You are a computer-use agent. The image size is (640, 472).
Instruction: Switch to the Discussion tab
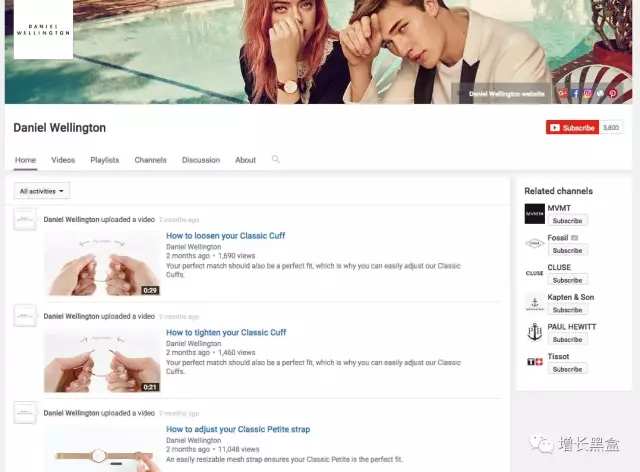[x=201, y=160]
